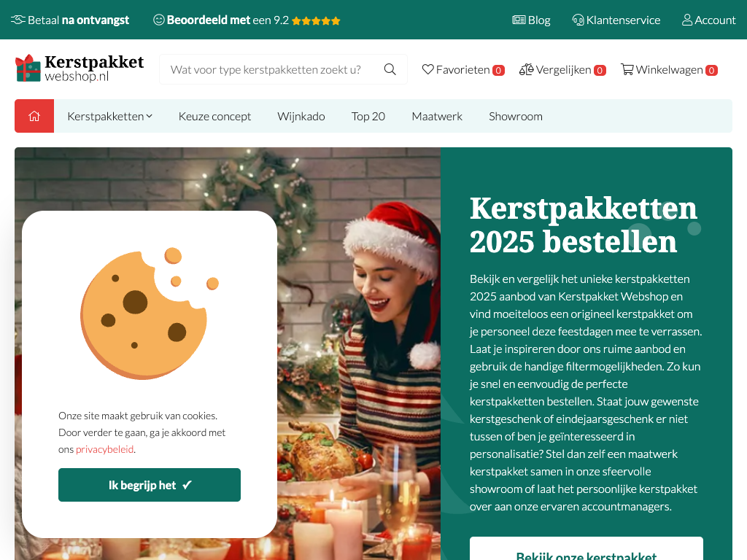
Task: Click the red home icon
Action: point(34,116)
